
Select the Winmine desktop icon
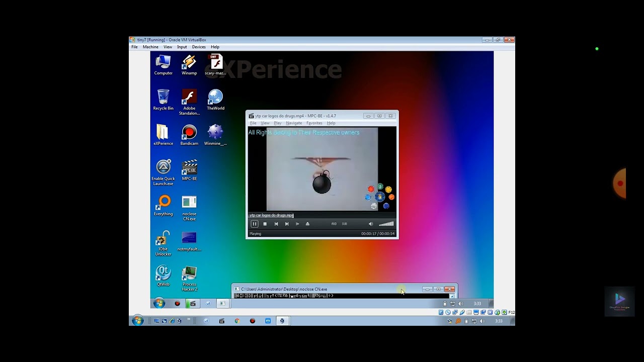(x=215, y=136)
